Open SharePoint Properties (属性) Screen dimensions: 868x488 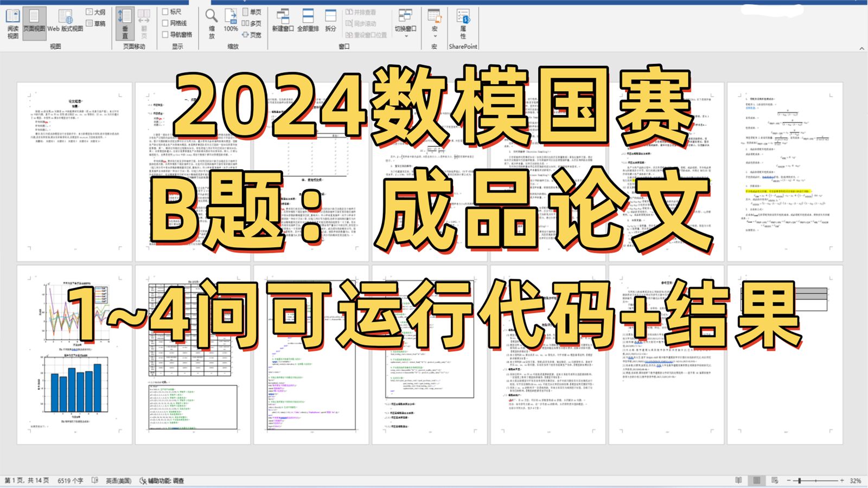463,24
